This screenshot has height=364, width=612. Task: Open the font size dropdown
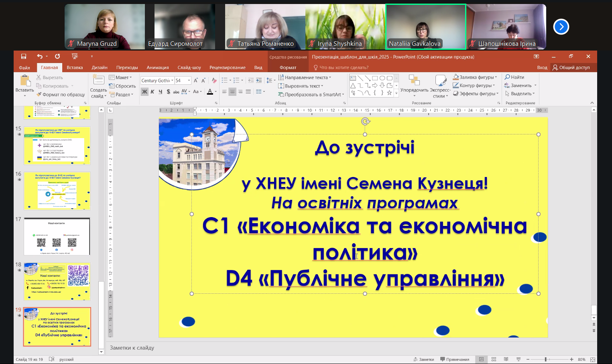[x=189, y=81]
